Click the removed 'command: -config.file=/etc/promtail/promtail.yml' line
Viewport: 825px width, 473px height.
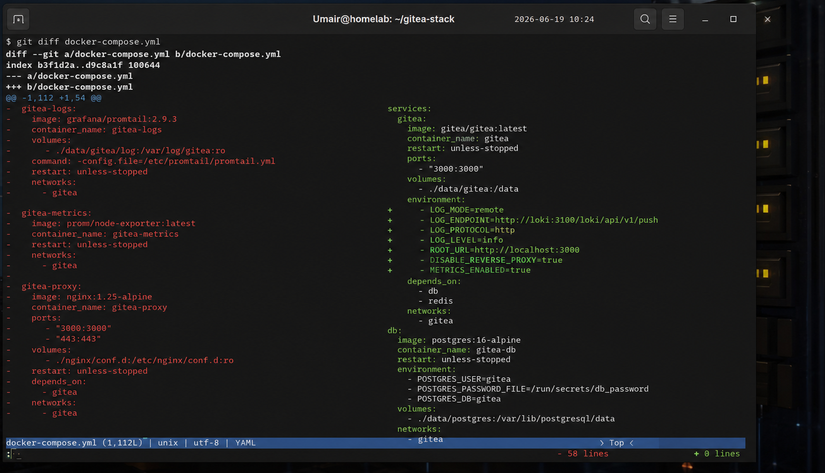(153, 161)
